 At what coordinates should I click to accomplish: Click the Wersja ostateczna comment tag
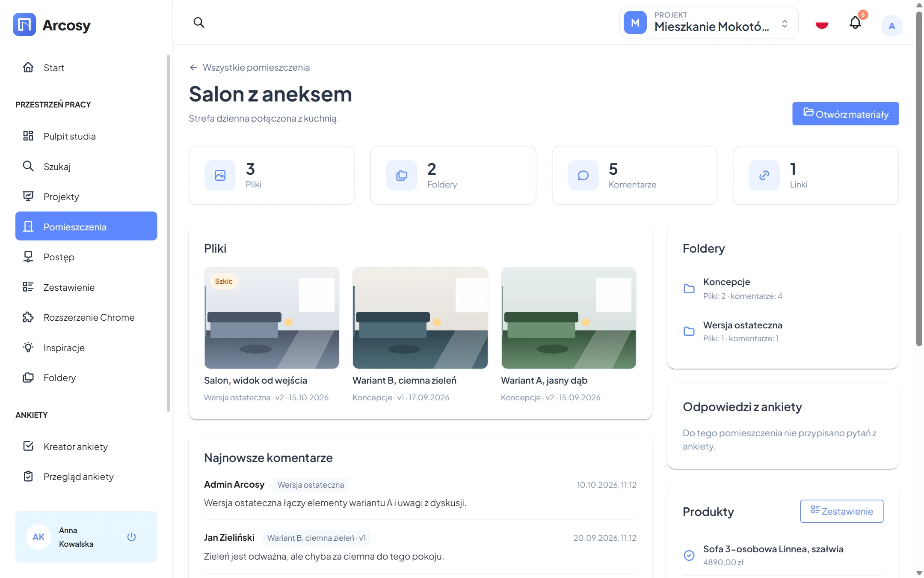tap(311, 485)
